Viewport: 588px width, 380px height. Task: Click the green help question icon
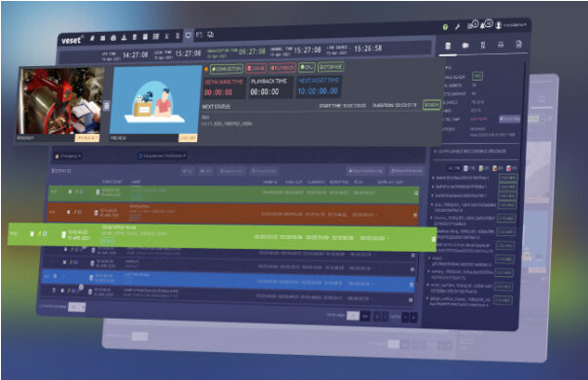click(x=445, y=27)
